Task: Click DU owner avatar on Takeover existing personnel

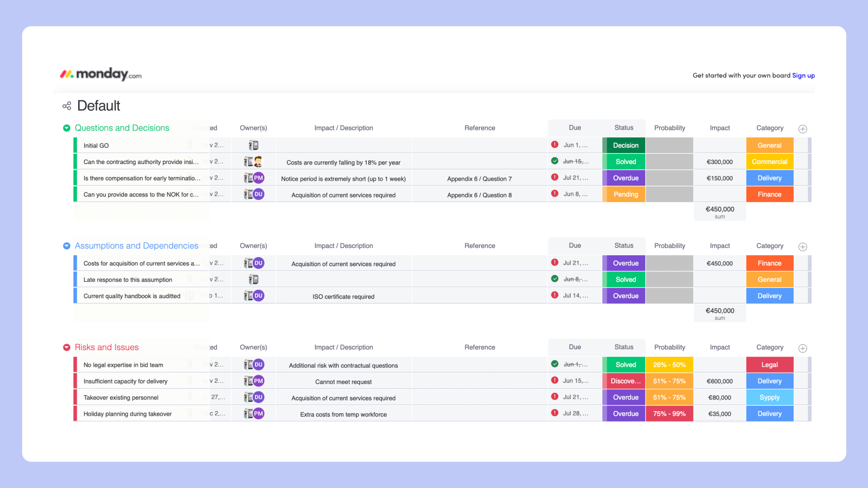Action: (x=258, y=397)
